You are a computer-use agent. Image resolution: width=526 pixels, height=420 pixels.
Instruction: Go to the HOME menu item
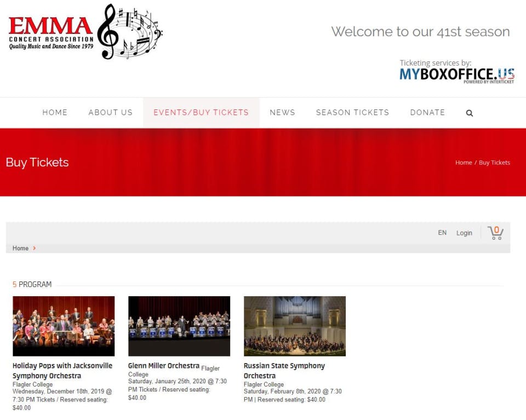pos(55,112)
